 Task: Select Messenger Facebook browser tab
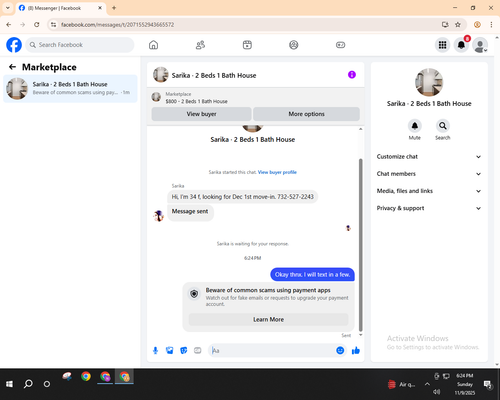(60, 8)
